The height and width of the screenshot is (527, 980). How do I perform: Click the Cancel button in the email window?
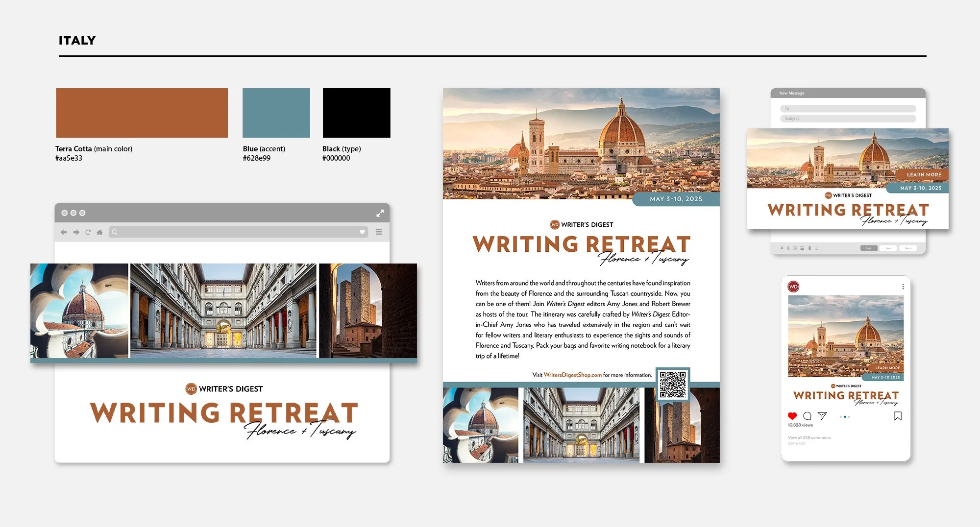pyautogui.click(x=908, y=248)
